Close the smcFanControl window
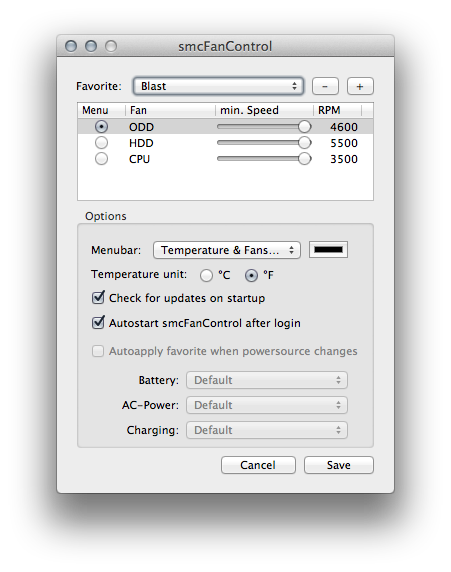Viewport: 451px width, 572px height. click(71, 46)
